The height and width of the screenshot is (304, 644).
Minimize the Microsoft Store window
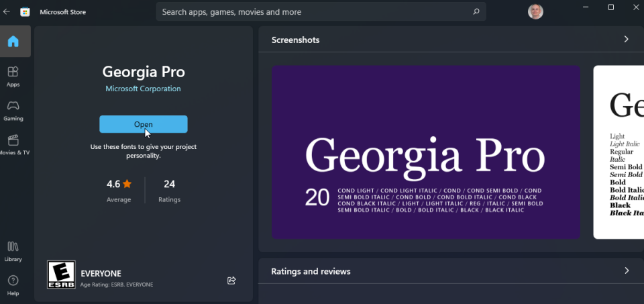pyautogui.click(x=586, y=7)
